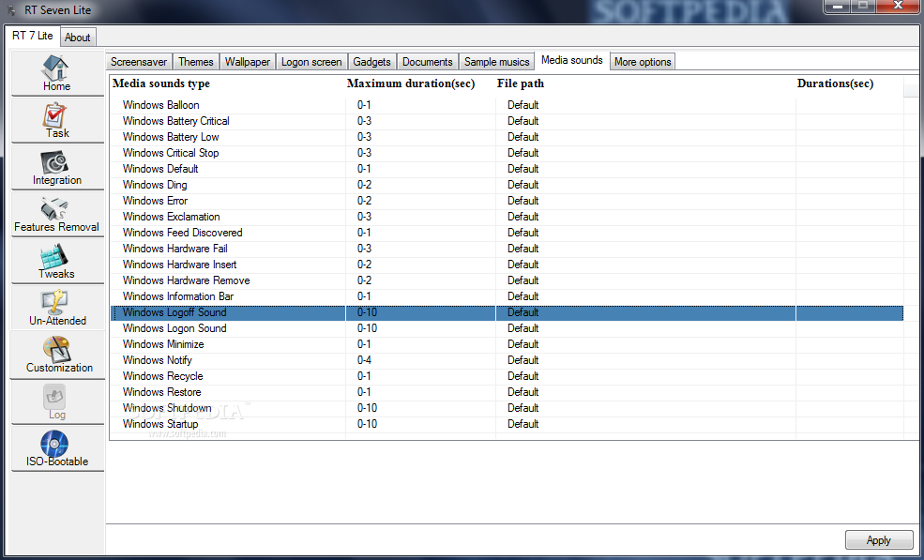Open the More options tab

[x=643, y=61]
